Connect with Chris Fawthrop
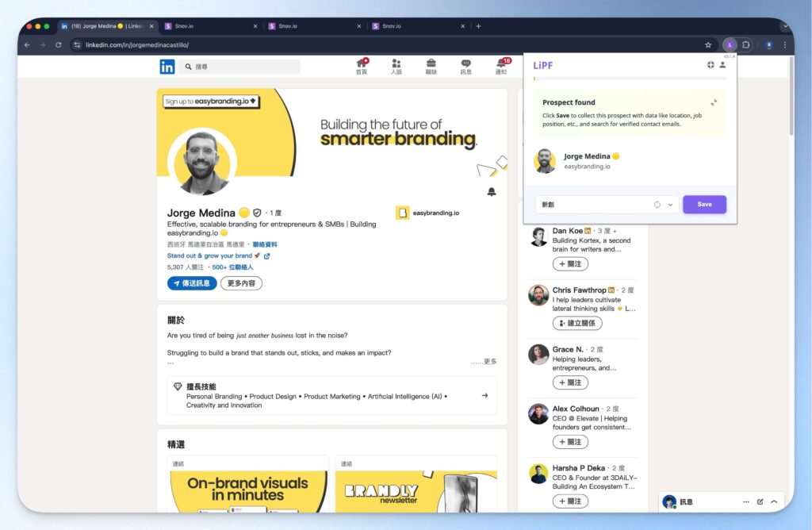 pos(577,323)
